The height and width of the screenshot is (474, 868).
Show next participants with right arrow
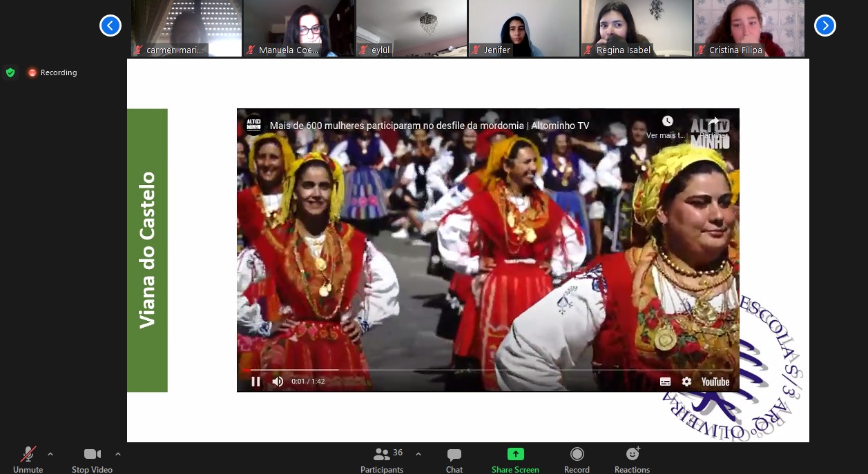tap(824, 26)
